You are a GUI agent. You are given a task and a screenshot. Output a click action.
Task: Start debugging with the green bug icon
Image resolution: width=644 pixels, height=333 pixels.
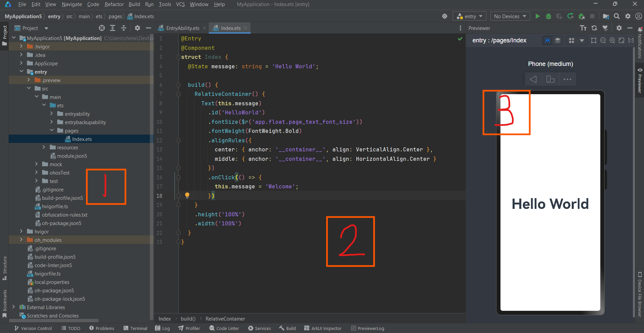click(549, 16)
